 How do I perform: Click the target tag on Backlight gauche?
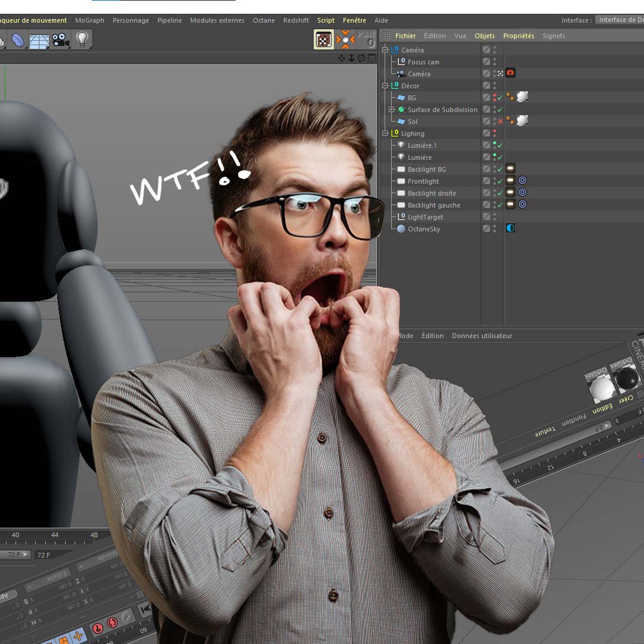point(522,204)
